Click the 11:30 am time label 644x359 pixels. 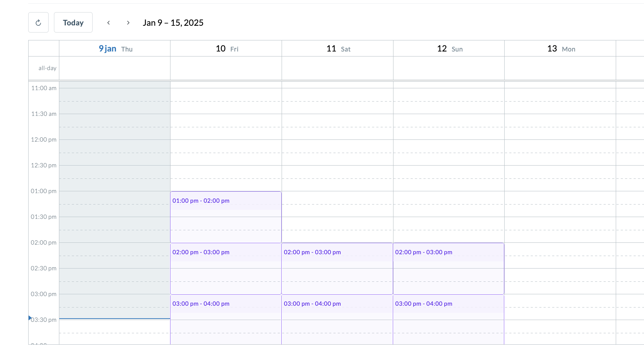pyautogui.click(x=44, y=114)
